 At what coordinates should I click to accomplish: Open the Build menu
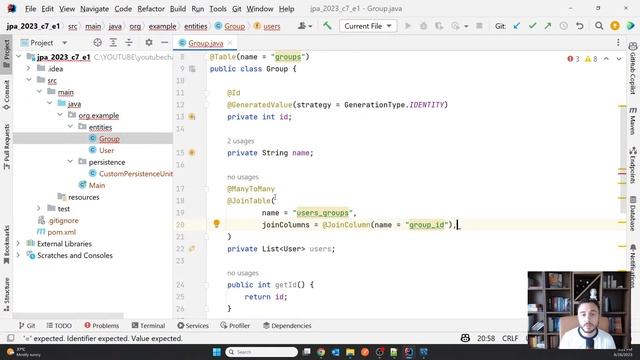[x=178, y=9]
